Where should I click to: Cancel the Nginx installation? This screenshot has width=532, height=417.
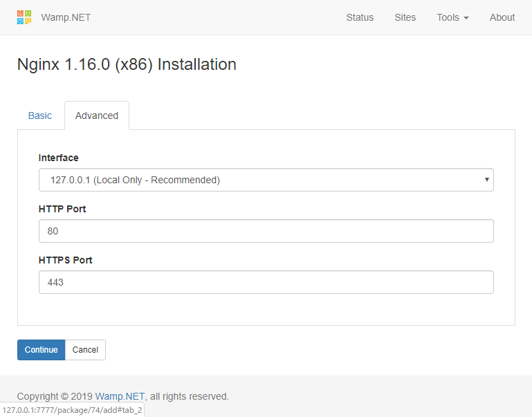click(x=85, y=349)
